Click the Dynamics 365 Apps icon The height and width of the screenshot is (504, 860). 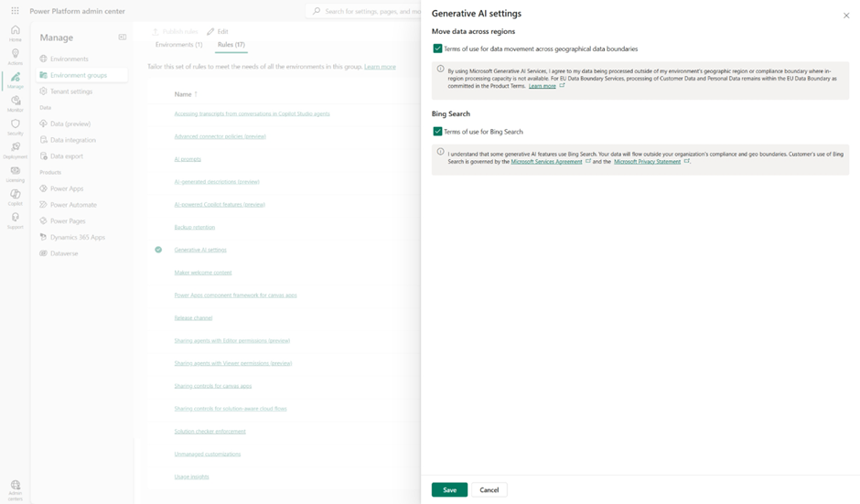pyautogui.click(x=43, y=237)
